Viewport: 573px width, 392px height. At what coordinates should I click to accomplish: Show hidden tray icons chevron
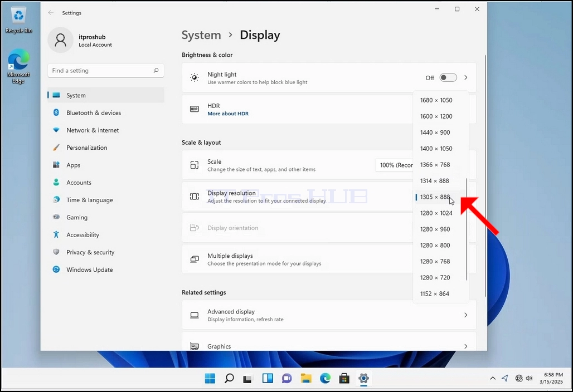click(x=493, y=378)
